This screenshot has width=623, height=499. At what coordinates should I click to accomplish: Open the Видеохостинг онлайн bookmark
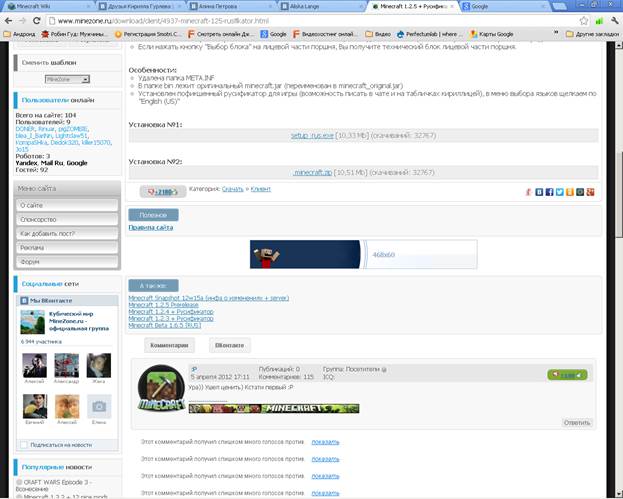click(x=325, y=34)
